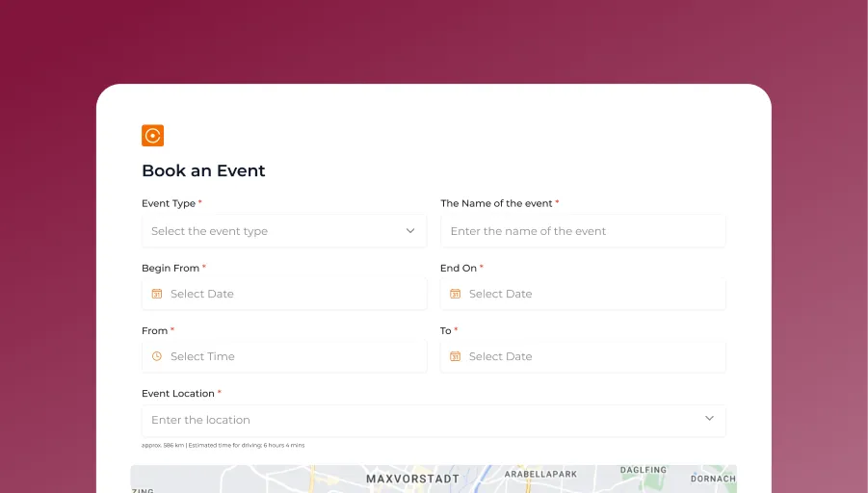Click the Daglfing label on the map

click(643, 470)
